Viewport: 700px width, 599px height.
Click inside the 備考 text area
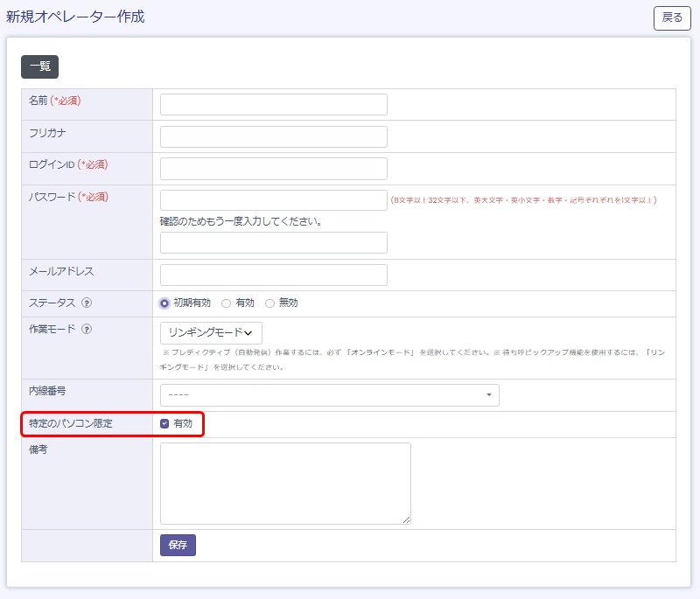285,483
